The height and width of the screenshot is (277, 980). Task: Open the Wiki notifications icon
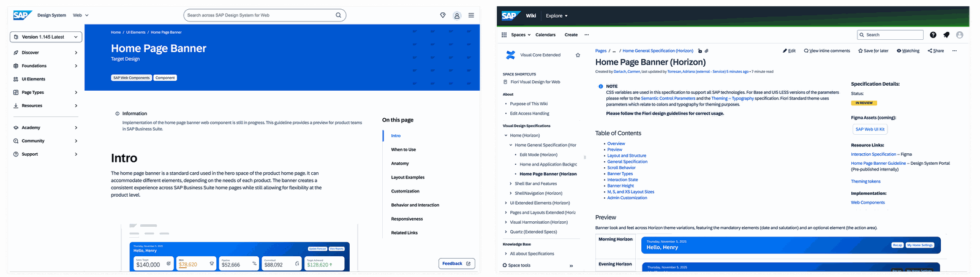click(x=946, y=35)
